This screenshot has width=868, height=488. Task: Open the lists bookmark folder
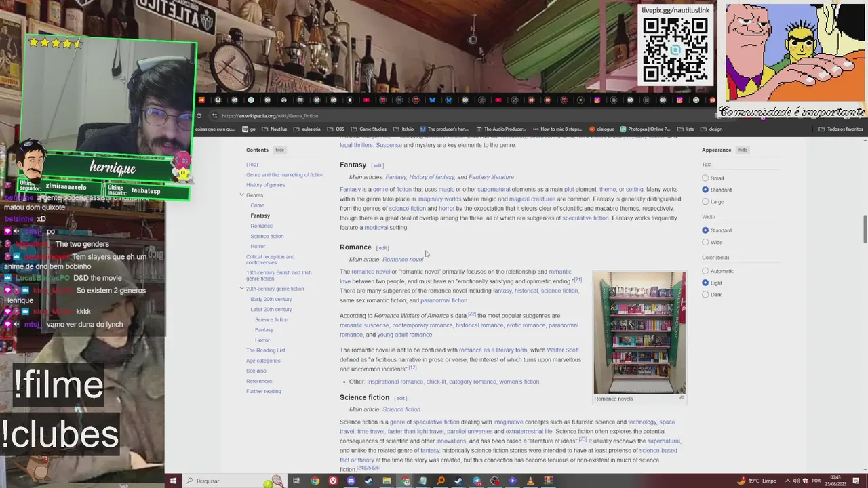(x=686, y=129)
